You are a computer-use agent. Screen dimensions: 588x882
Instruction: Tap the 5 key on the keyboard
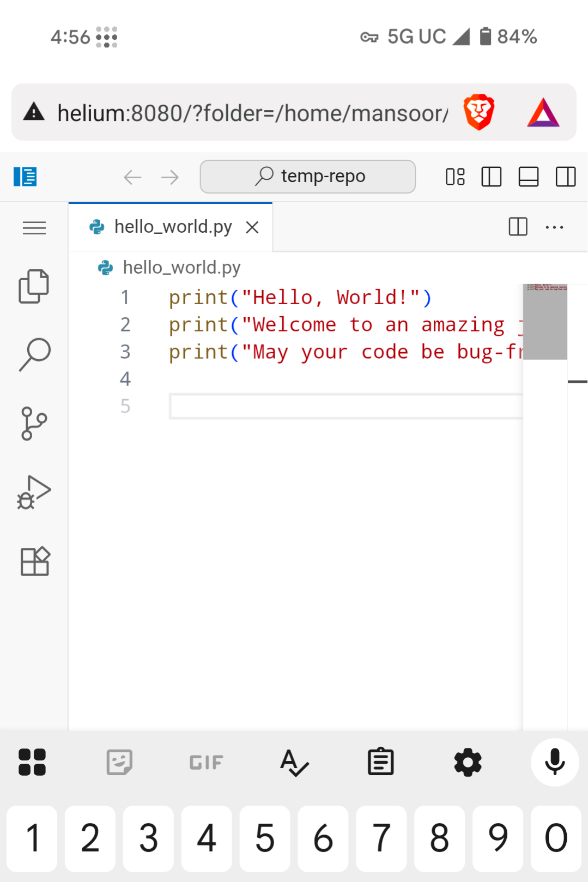[x=265, y=838]
